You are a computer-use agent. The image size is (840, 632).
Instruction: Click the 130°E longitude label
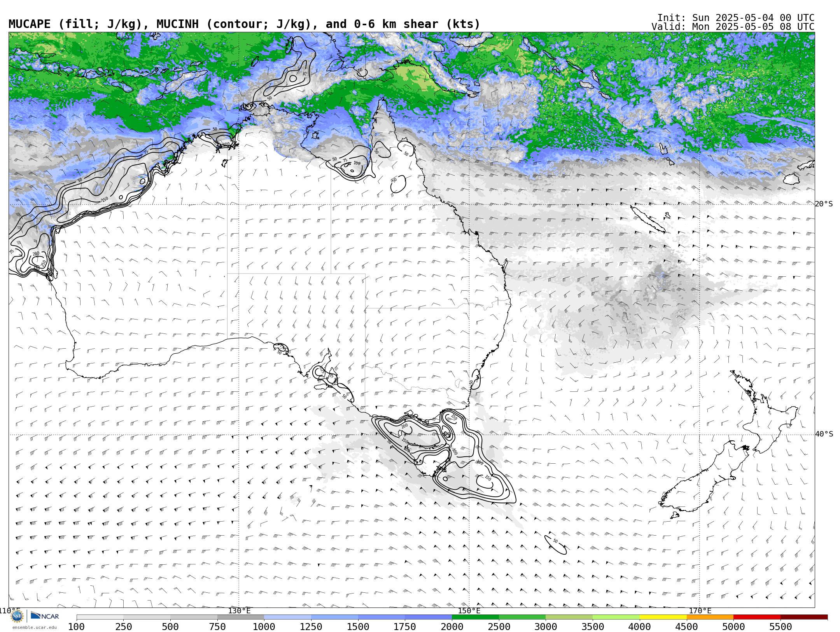(239, 611)
